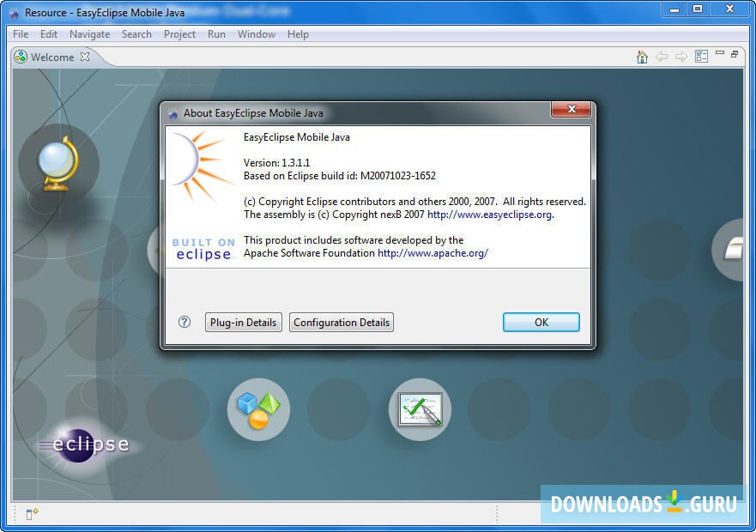This screenshot has width=756, height=532.
Task: Click the help question mark in the About dialog
Action: [184, 322]
